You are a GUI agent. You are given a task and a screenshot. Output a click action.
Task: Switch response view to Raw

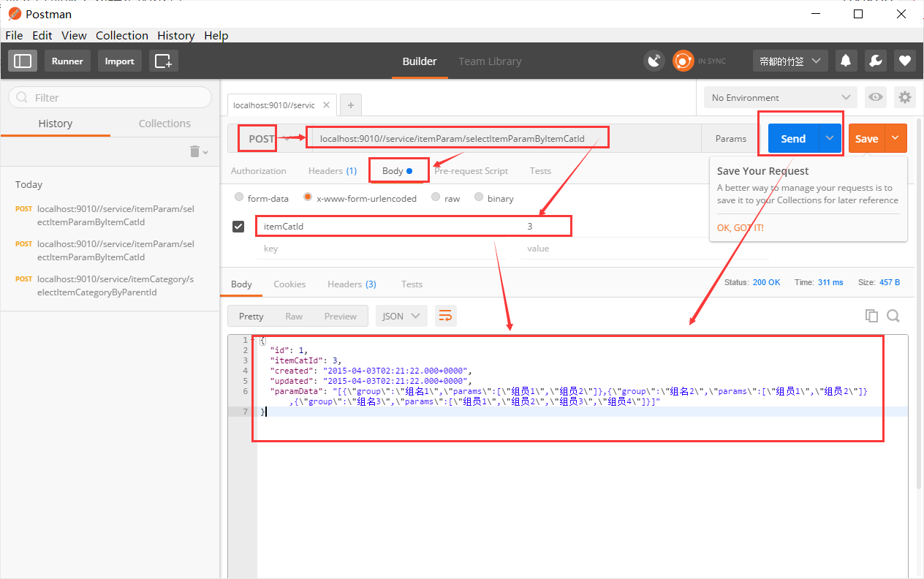[294, 316]
